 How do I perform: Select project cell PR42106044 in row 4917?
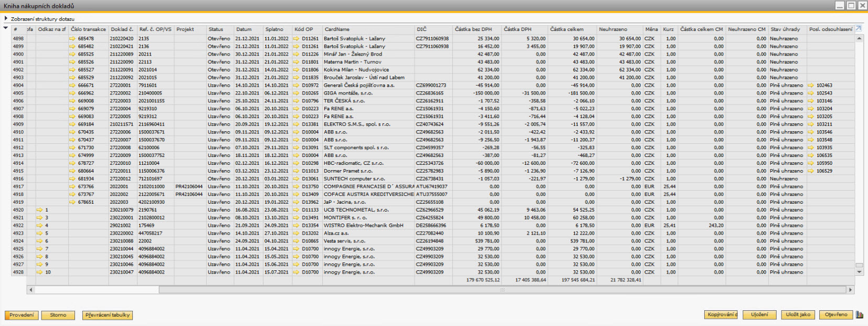pyautogui.click(x=190, y=187)
